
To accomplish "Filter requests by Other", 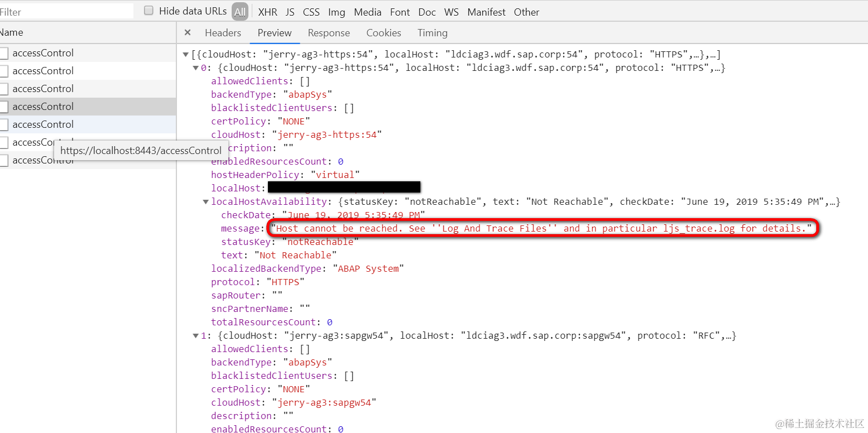I will 526,12.
